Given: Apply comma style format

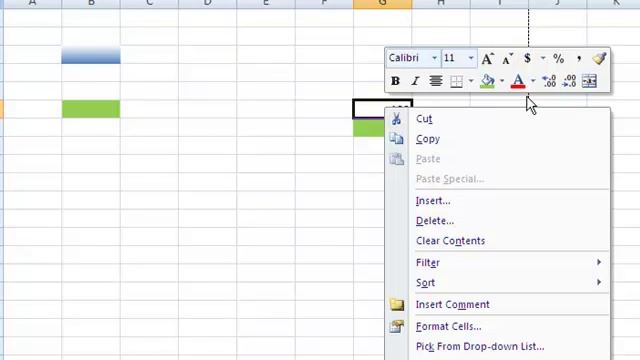Looking at the screenshot, I should click(x=579, y=58).
